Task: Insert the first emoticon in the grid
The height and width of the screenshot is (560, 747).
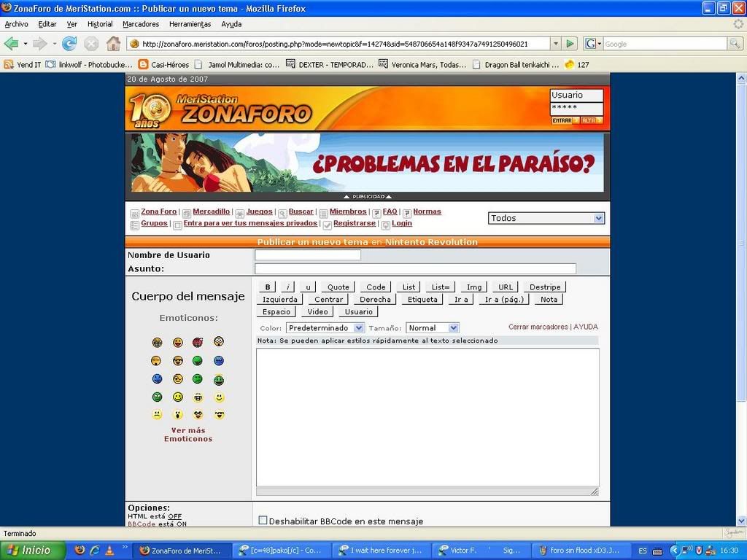Action: point(157,342)
